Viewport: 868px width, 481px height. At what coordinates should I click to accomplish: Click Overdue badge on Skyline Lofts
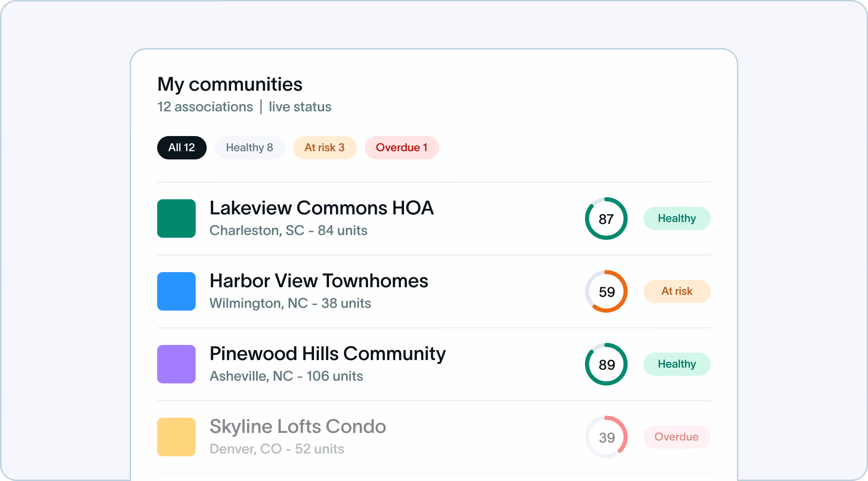pos(676,437)
